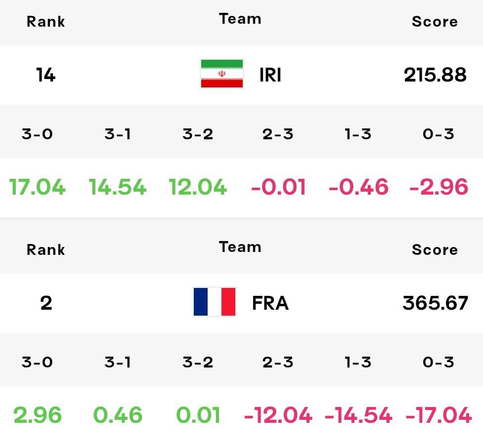Select Iran's 0-3 value -2.96

(x=439, y=187)
